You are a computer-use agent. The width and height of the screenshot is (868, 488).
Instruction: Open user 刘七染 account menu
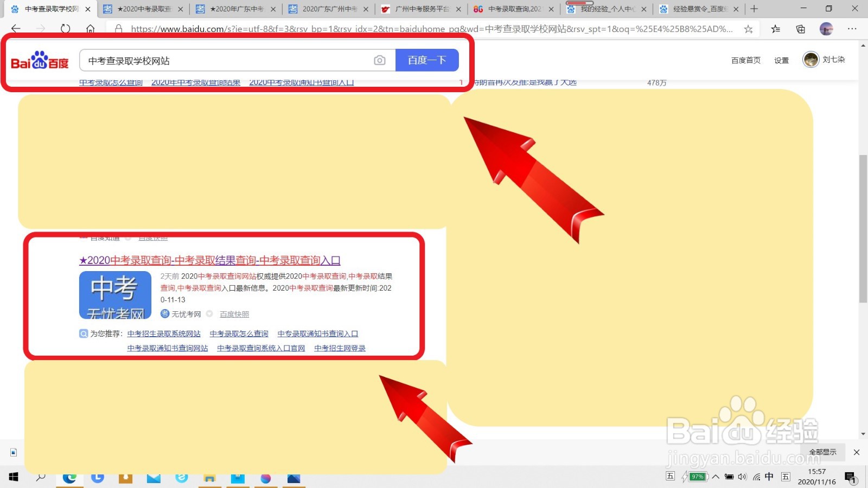(834, 60)
